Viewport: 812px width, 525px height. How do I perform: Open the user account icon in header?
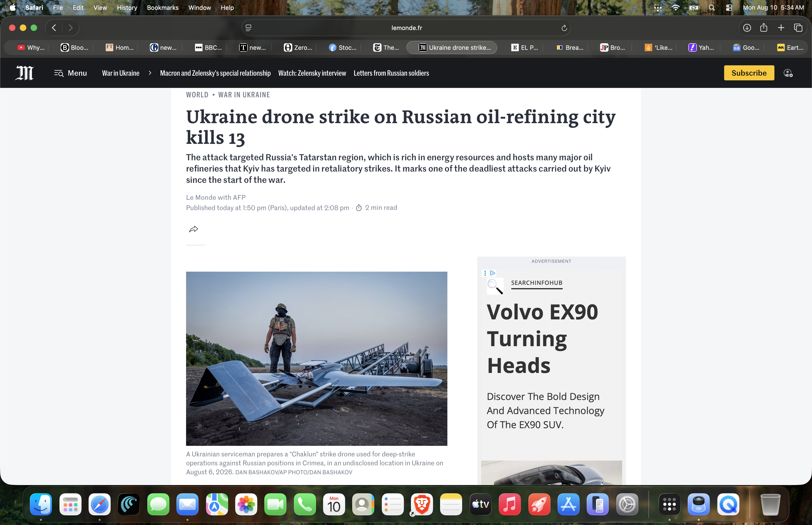(x=788, y=73)
